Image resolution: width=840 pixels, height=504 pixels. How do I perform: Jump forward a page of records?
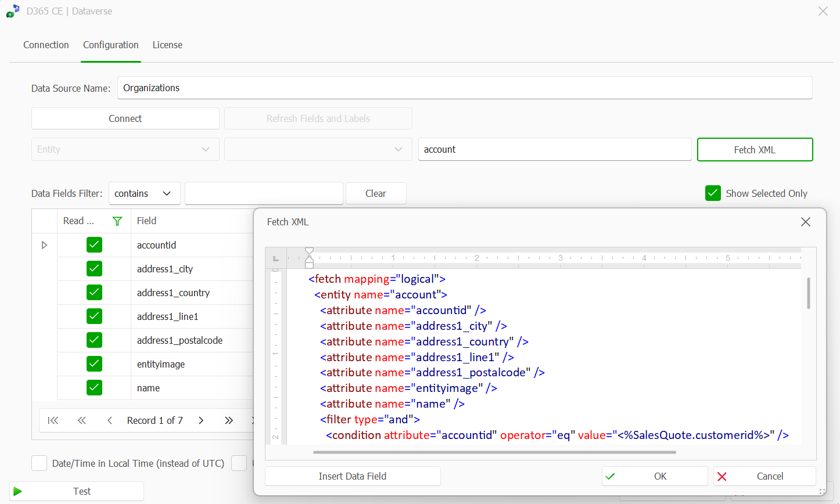(229, 420)
